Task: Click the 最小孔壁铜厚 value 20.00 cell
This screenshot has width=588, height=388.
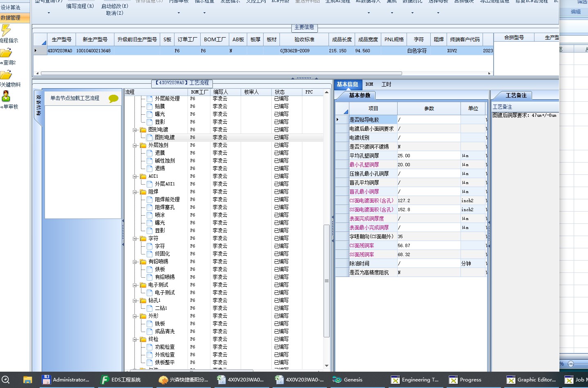Action: (429, 165)
